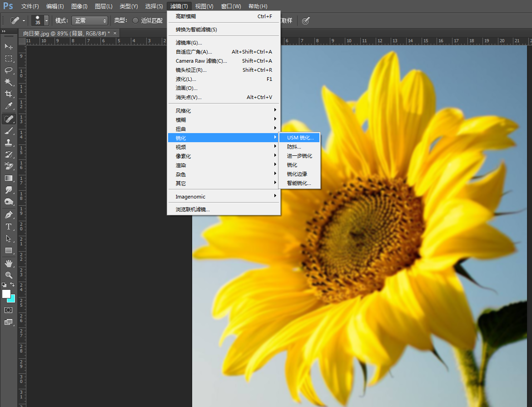Open the tool preset picker dropdown
The width and height of the screenshot is (532, 407).
[x=24, y=21]
